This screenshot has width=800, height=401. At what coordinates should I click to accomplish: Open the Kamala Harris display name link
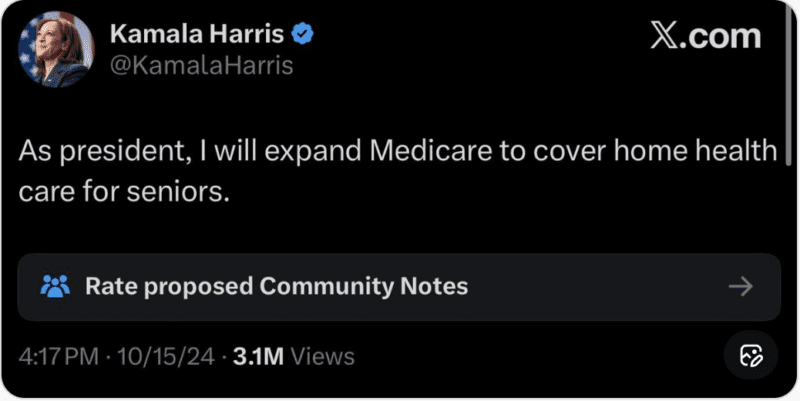coord(197,34)
